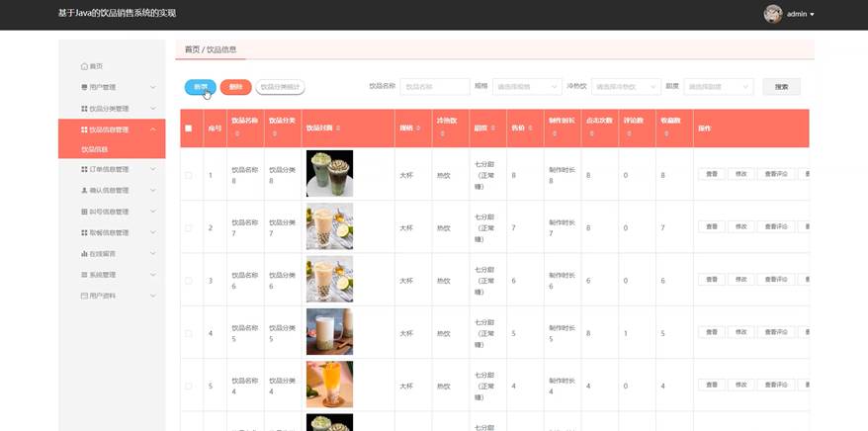
Task: Click the 搜索 button
Action: pos(781,87)
